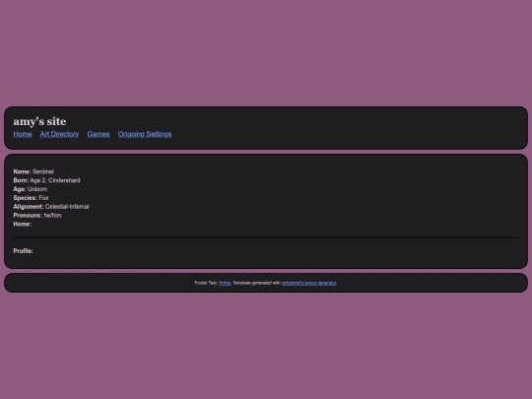Select the Species: Fox line
532x399 pixels.
coord(31,198)
